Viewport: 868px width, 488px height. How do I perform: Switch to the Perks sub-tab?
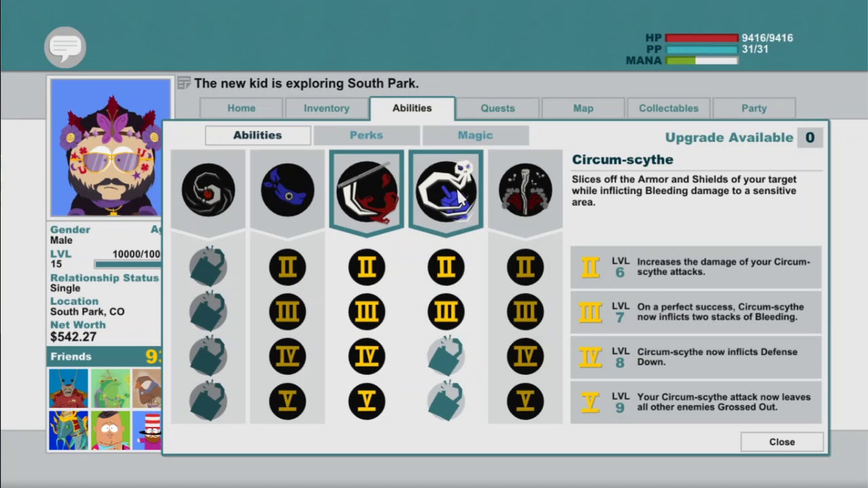366,136
